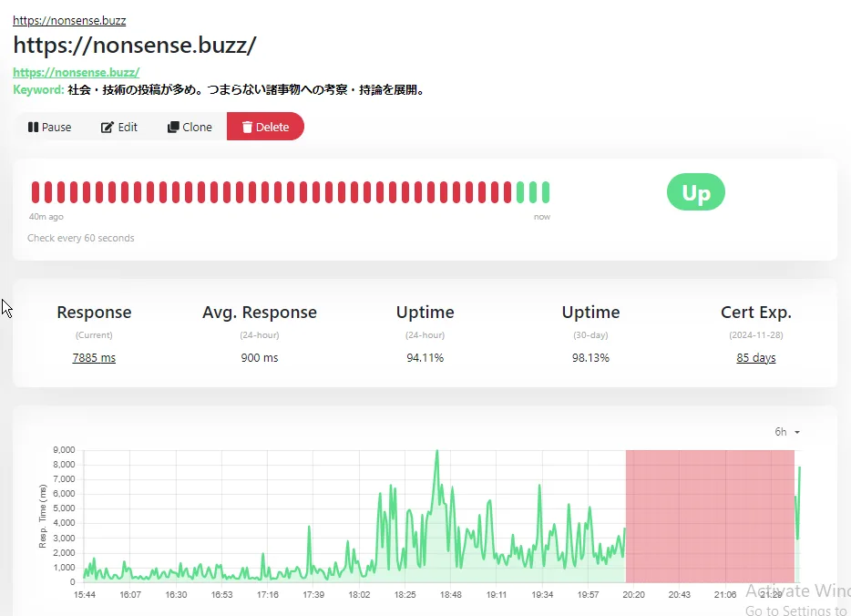851x616 pixels.
Task: Click the 85 days certificate expiry link
Action: click(x=755, y=358)
